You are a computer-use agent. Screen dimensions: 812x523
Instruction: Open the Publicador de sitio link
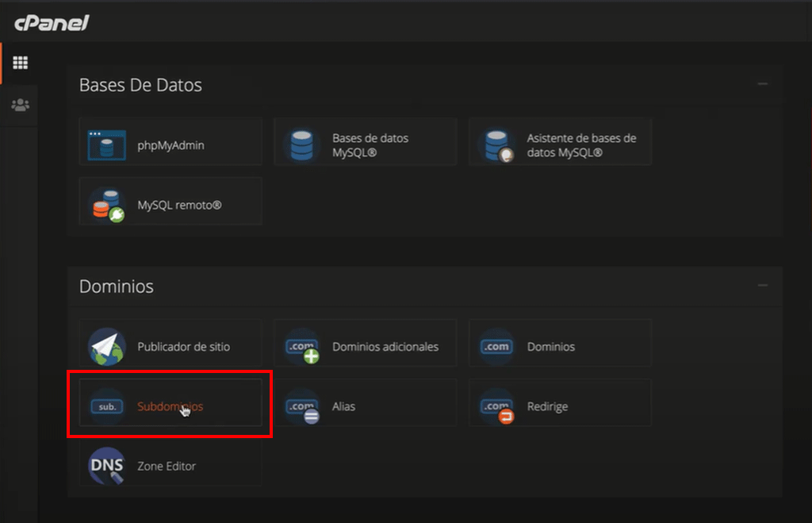(x=184, y=347)
